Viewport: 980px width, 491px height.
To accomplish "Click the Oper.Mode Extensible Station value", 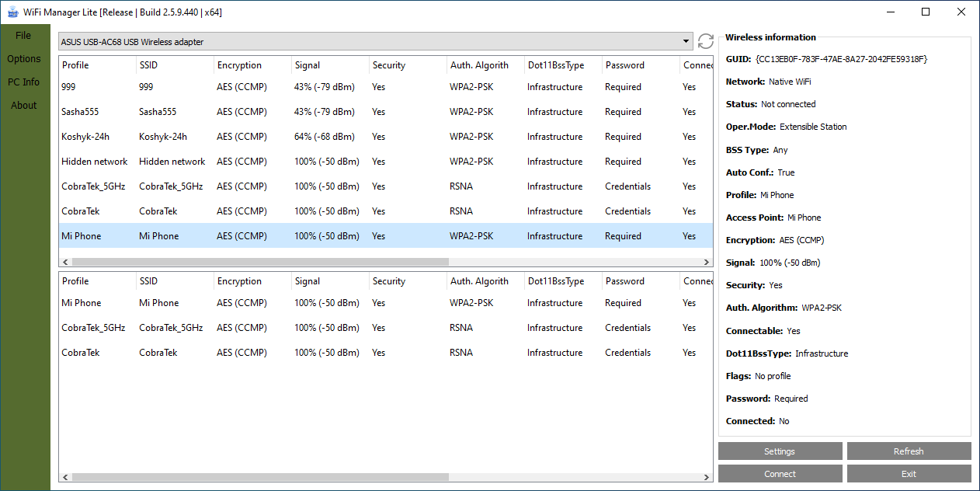I will pyautogui.click(x=813, y=127).
